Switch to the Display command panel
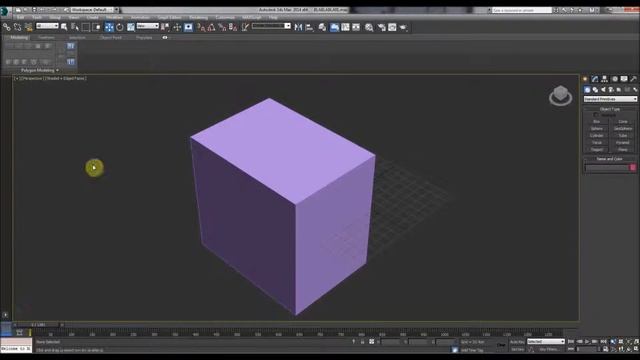640x360 pixels. click(x=624, y=79)
